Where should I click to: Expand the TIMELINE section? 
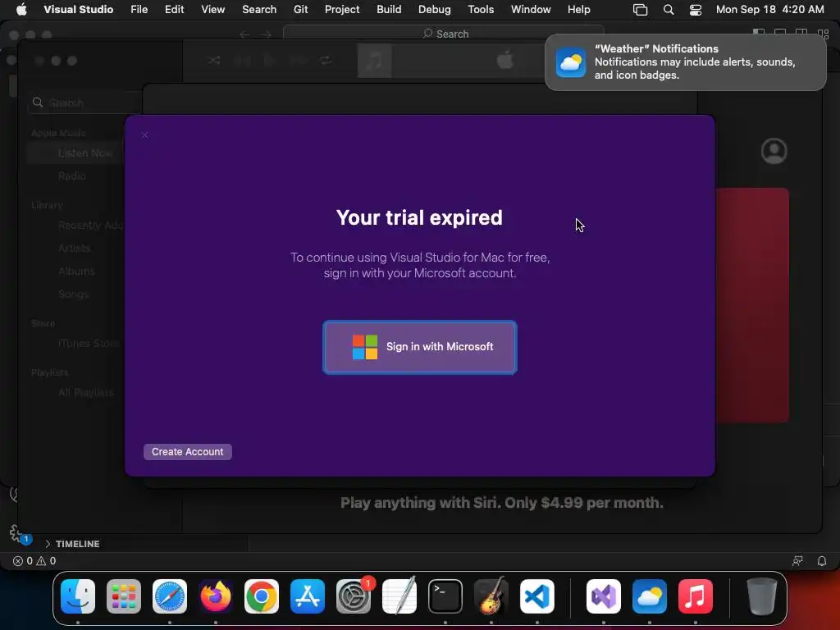pyautogui.click(x=72, y=544)
